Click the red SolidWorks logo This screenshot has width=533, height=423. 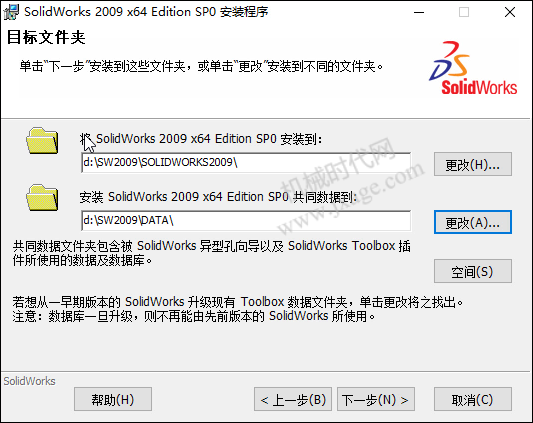[x=473, y=68]
